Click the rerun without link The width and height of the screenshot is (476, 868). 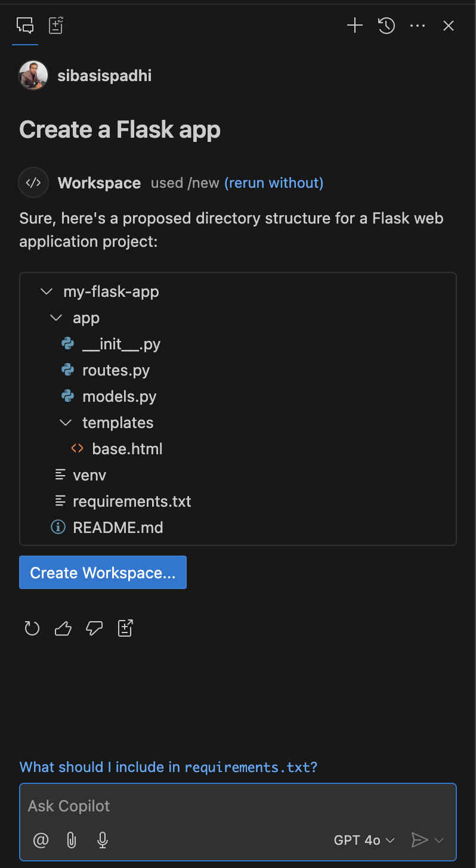coord(274,182)
